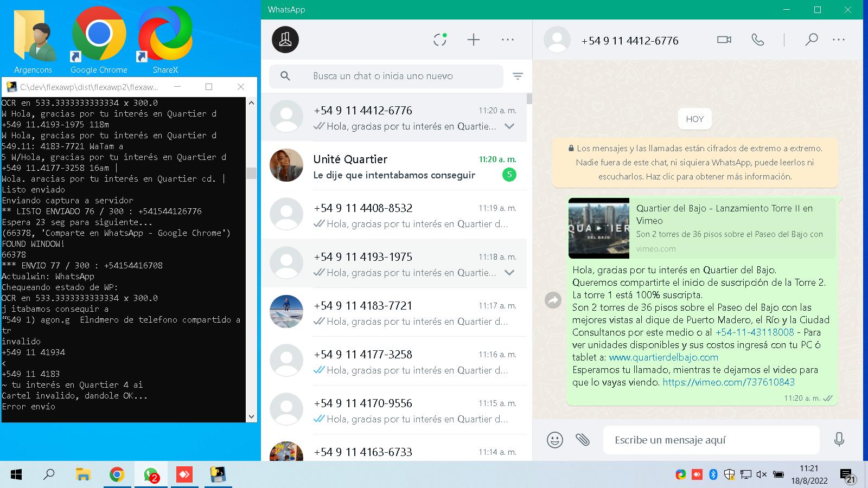Click the battery tray icon
The width and height of the screenshot is (868, 488).
click(x=778, y=475)
